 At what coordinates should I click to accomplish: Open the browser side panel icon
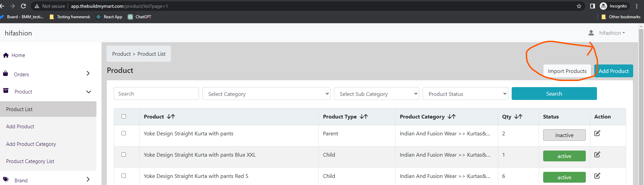592,6
